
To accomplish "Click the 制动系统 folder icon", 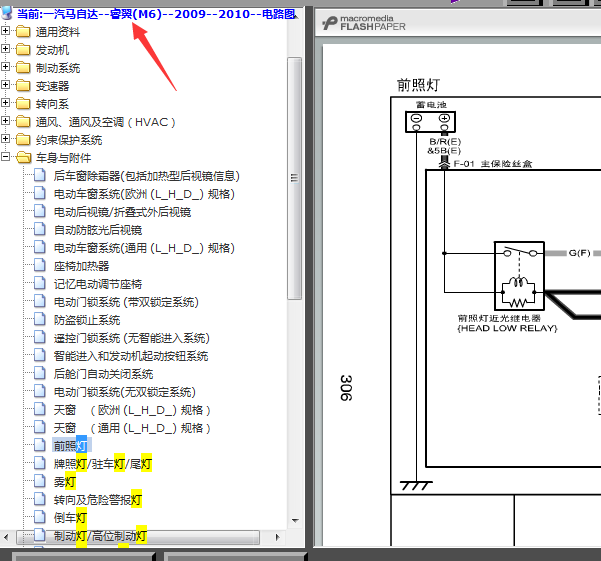I will [x=23, y=67].
